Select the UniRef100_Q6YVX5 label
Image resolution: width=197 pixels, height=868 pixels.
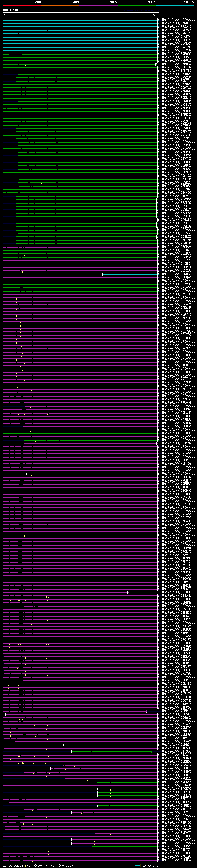177,159
